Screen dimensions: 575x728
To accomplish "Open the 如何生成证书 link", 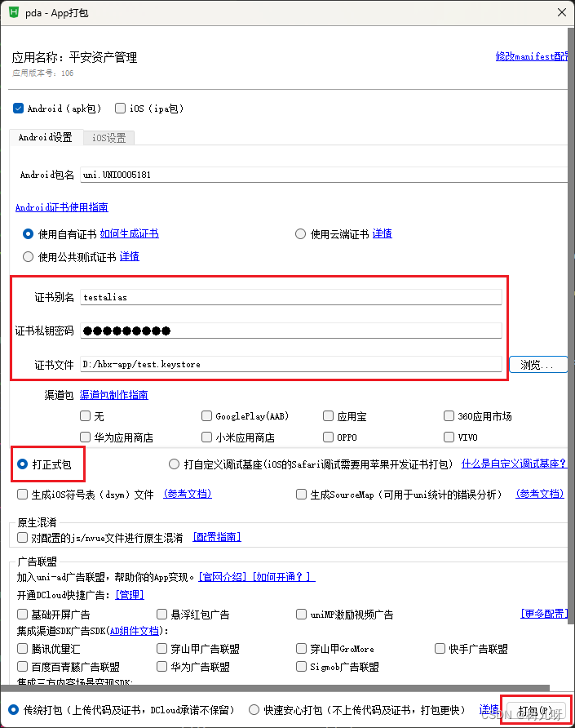I will pyautogui.click(x=130, y=233).
